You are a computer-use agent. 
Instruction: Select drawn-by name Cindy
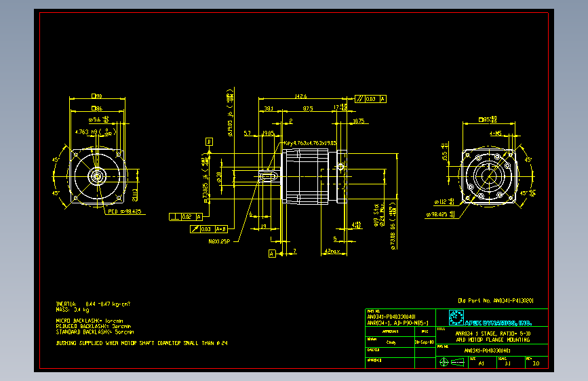[391, 342]
